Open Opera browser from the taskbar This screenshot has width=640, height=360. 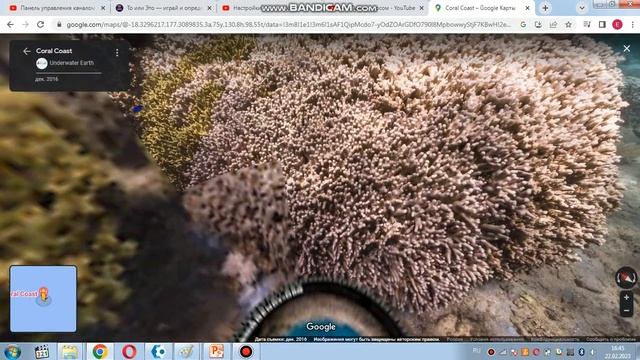tap(129, 351)
